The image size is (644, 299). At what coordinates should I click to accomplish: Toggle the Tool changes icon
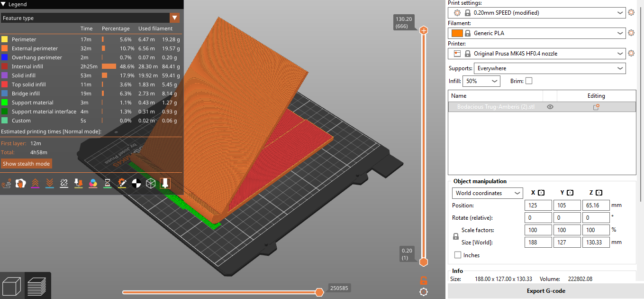(79, 183)
